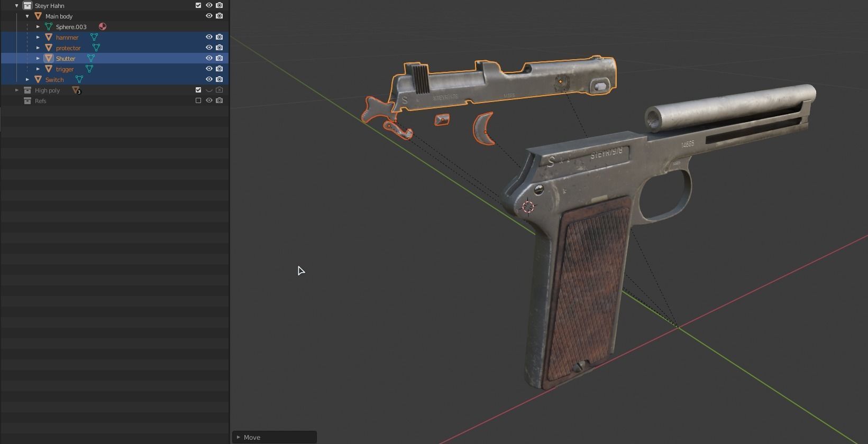
Task: Click the 3D cursor in the viewport
Action: pyautogui.click(x=528, y=207)
